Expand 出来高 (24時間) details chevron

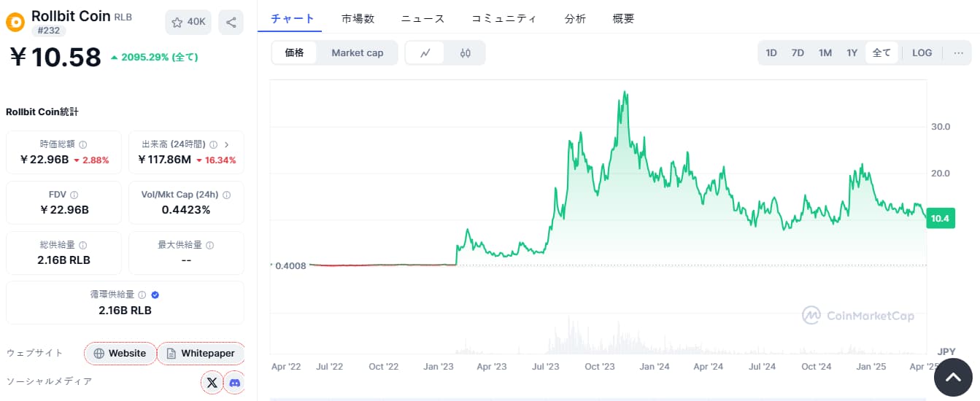[227, 144]
